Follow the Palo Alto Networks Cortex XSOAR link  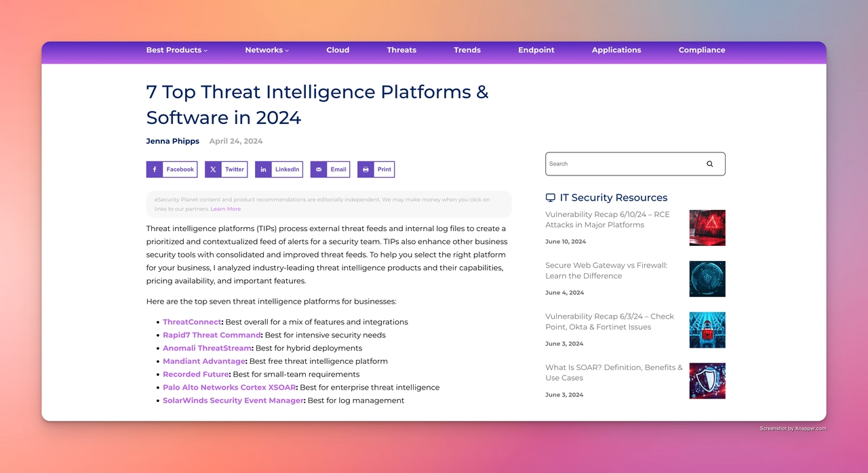[229, 388]
